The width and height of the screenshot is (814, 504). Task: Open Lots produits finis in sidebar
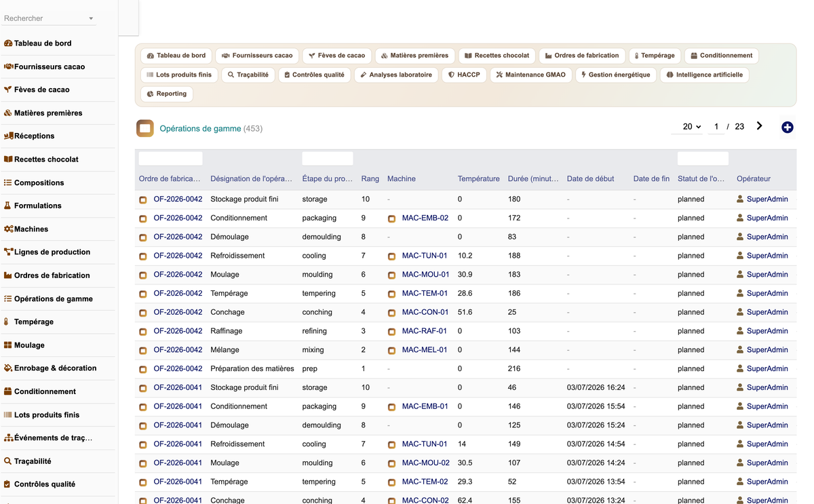click(x=41, y=414)
